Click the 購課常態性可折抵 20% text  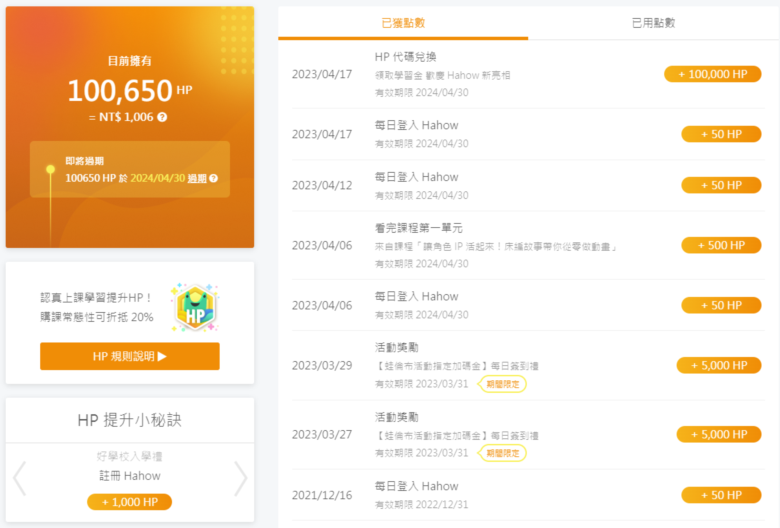pyautogui.click(x=97, y=317)
